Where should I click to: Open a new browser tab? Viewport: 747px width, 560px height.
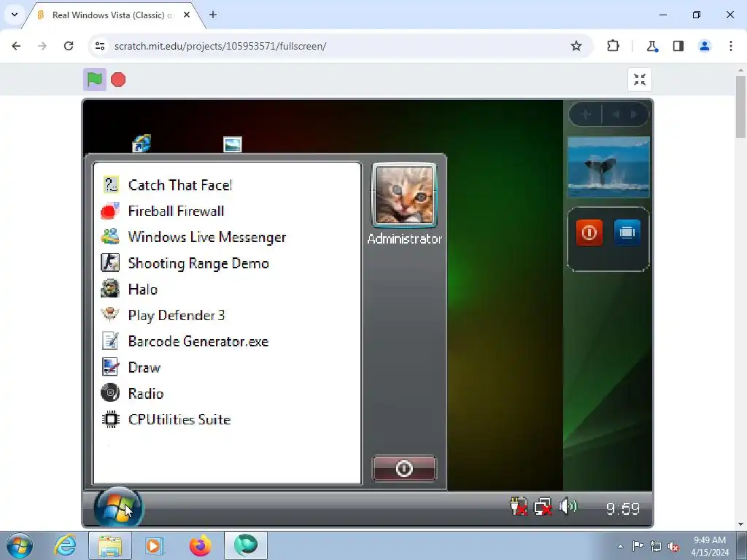(213, 15)
